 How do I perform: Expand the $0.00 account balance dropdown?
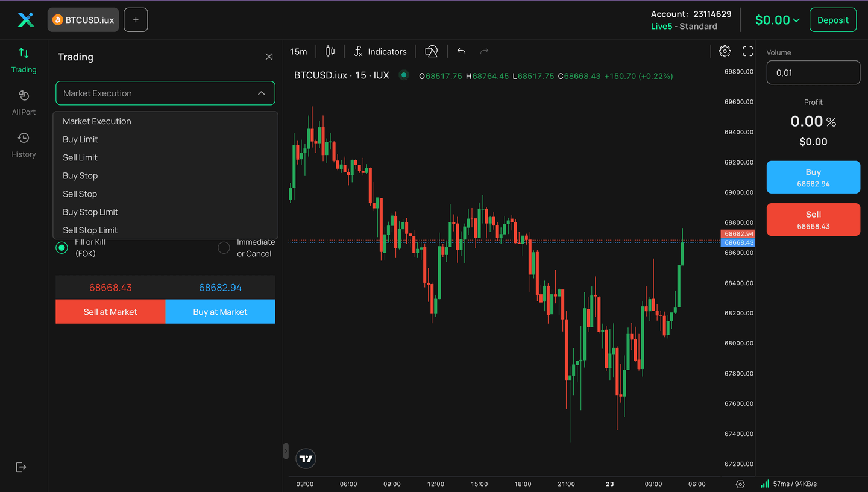777,20
